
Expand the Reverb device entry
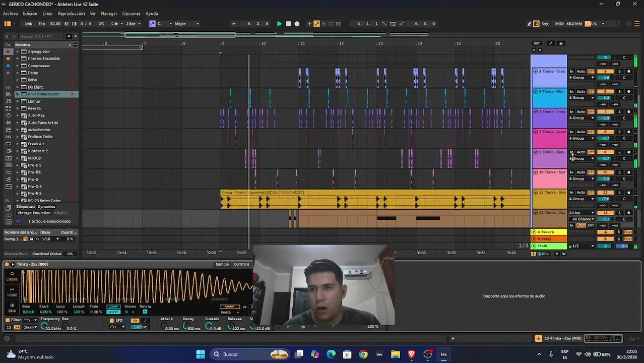tap(17, 108)
